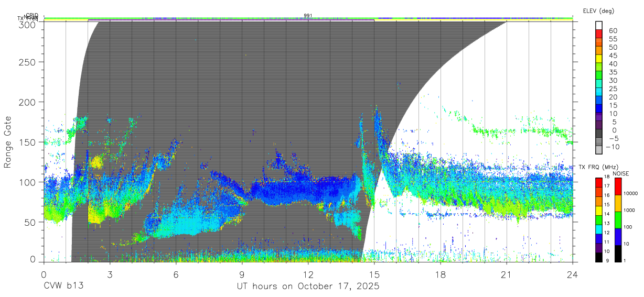Click the TX FRQ scale label 9
Screen dimensions: 644x297
[x=607, y=261]
